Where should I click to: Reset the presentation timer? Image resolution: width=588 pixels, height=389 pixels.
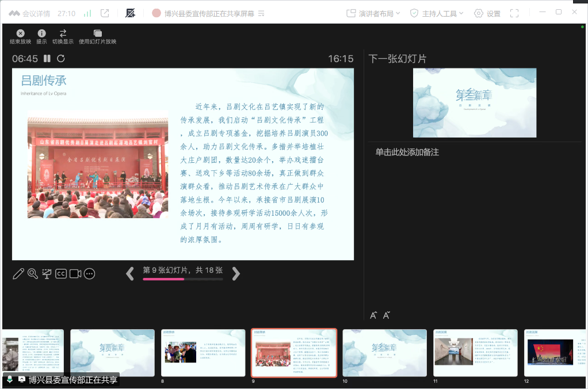coord(61,59)
